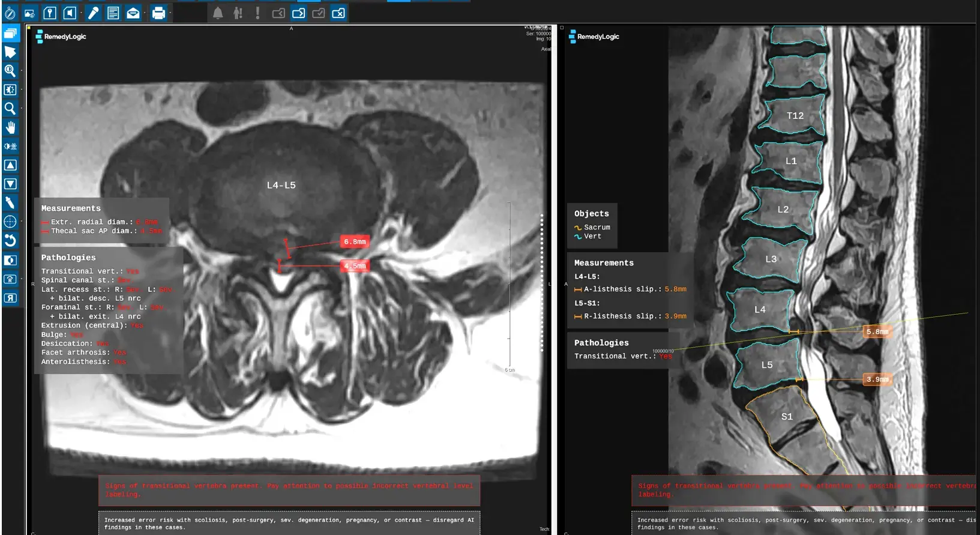Image resolution: width=980 pixels, height=535 pixels.
Task: Select the magnifying glass tool
Action: pos(10,109)
